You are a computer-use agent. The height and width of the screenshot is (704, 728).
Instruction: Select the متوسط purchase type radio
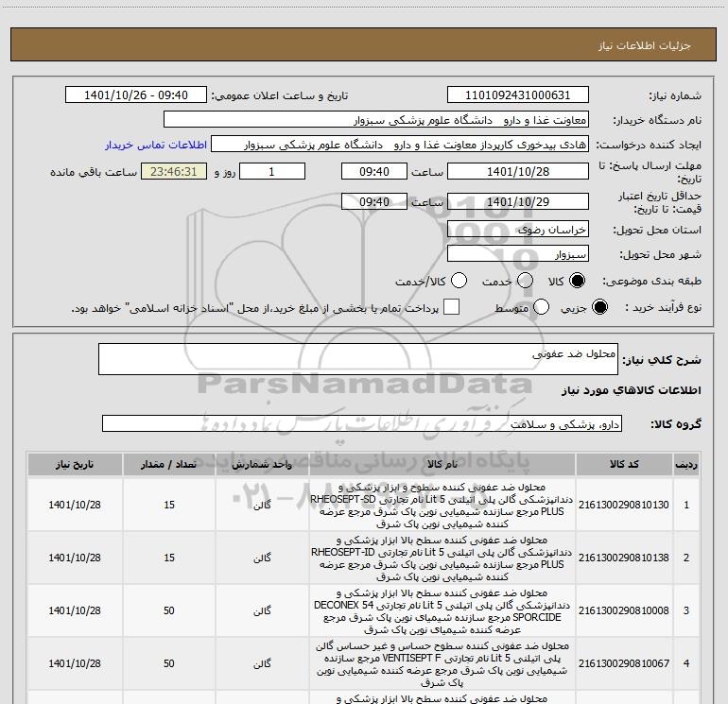[541, 307]
